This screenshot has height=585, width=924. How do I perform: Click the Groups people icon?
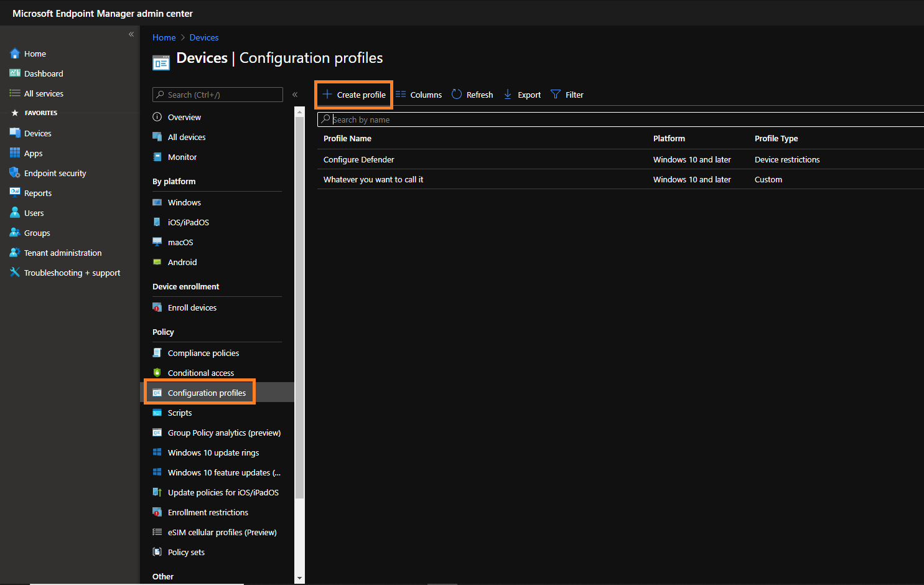tap(15, 233)
